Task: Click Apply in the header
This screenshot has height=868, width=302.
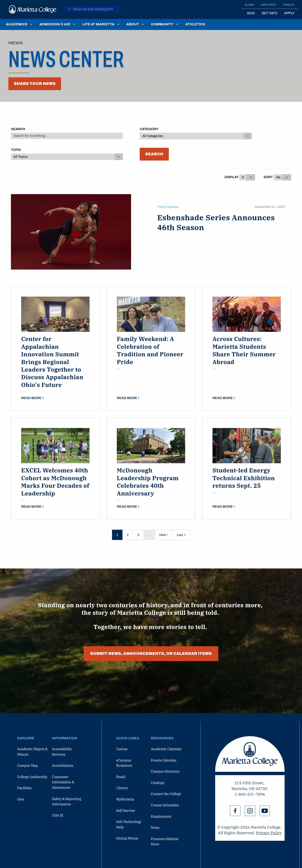Action: [x=289, y=13]
